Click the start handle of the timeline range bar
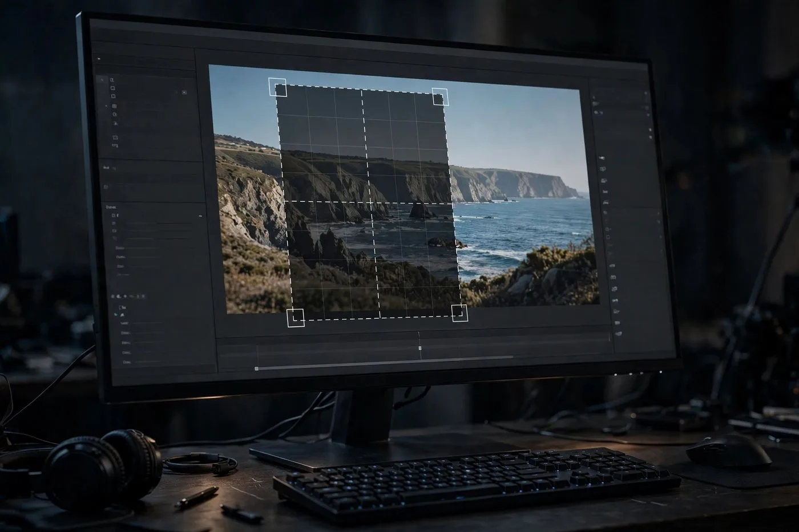Screen dimensions: 799x532 click(x=256, y=368)
